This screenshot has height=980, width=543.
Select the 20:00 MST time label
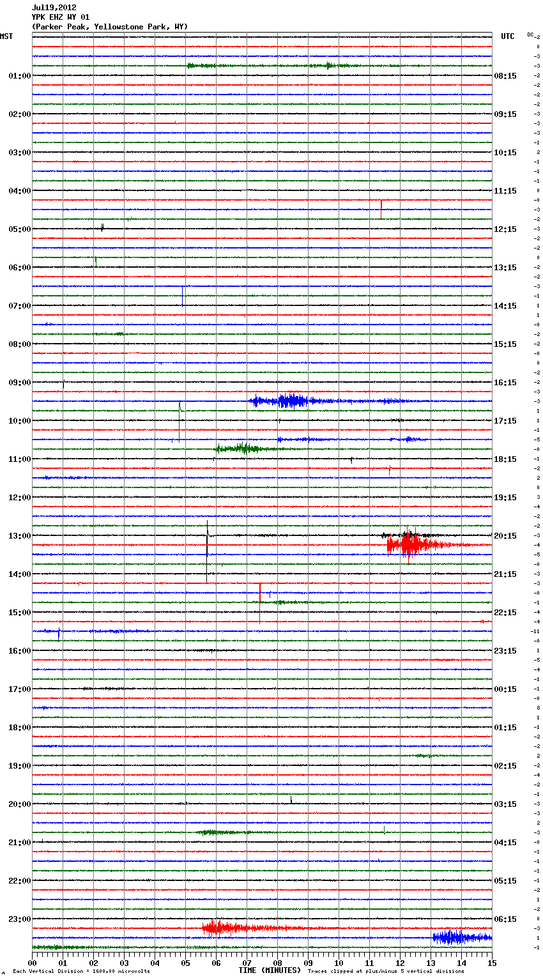(x=19, y=804)
